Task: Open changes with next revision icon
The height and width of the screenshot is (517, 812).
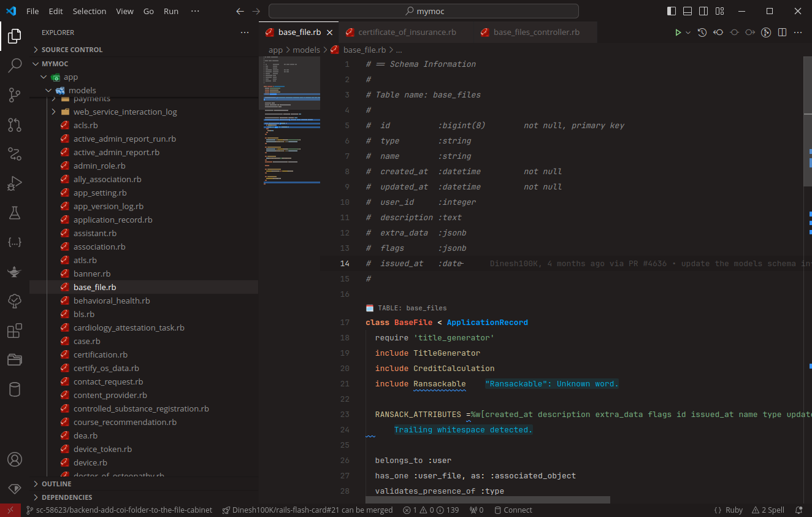Action: coord(750,33)
